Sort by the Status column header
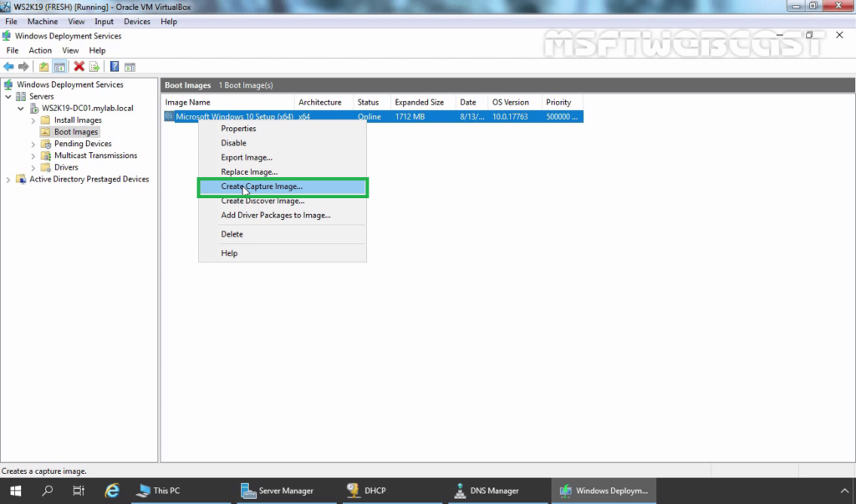The image size is (856, 504). (x=372, y=102)
